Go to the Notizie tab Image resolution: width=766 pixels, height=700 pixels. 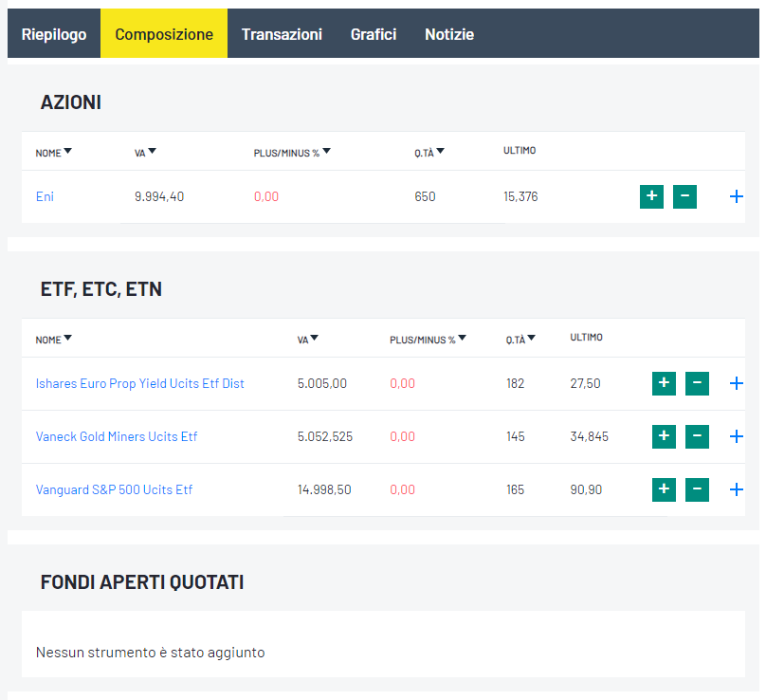point(449,34)
